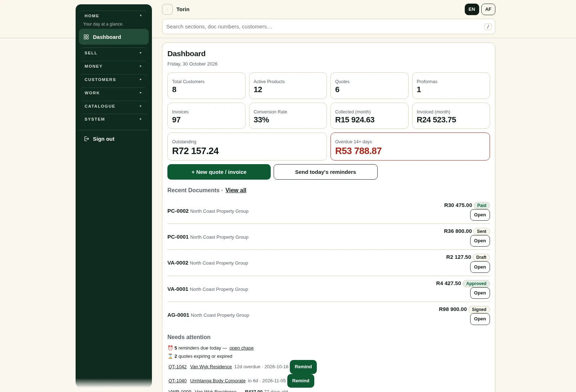Image resolution: width=576 pixels, height=392 pixels.
Task: Click the Sent status badge
Action: click(482, 231)
